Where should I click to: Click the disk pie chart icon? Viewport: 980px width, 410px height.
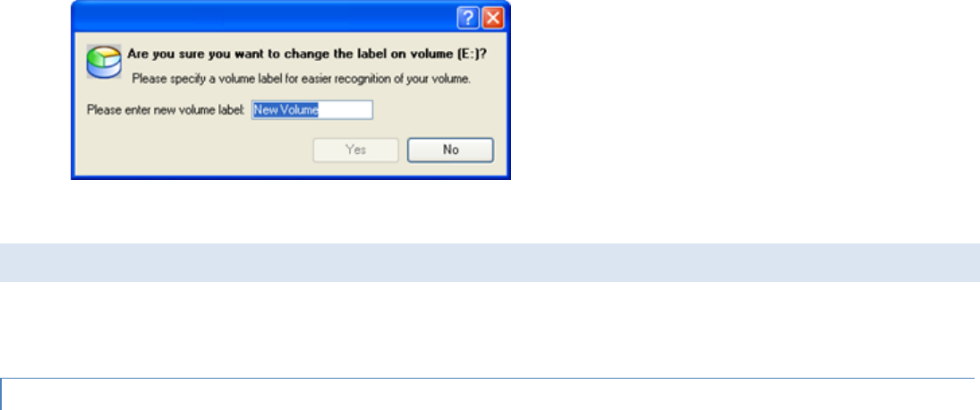[104, 61]
